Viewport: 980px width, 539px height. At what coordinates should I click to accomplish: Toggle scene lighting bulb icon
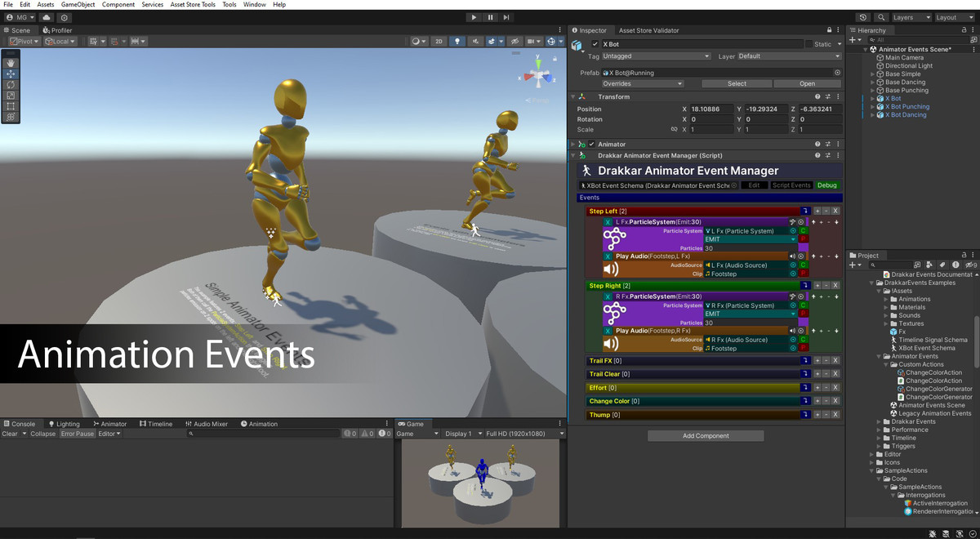pyautogui.click(x=457, y=41)
